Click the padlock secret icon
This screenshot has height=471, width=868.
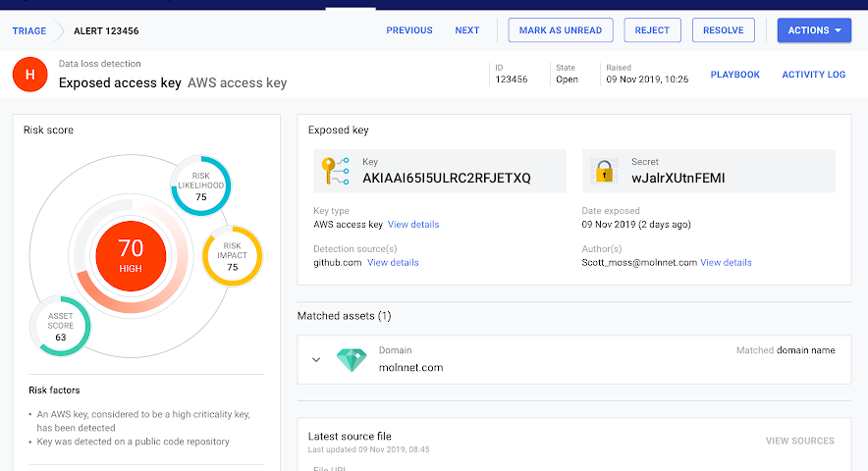click(604, 171)
